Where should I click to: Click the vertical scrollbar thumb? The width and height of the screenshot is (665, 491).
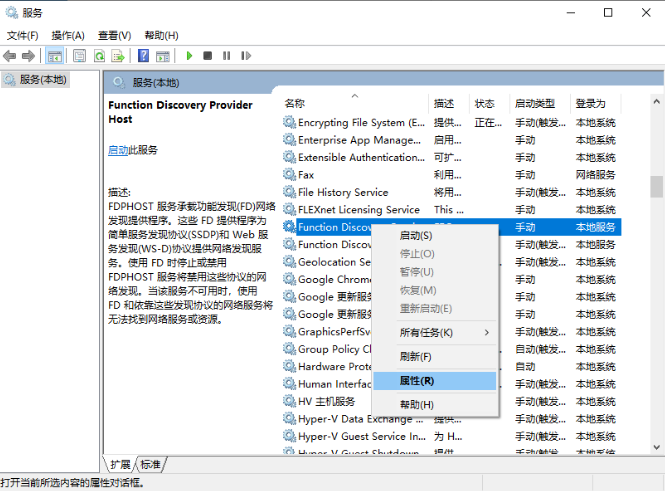(657, 187)
